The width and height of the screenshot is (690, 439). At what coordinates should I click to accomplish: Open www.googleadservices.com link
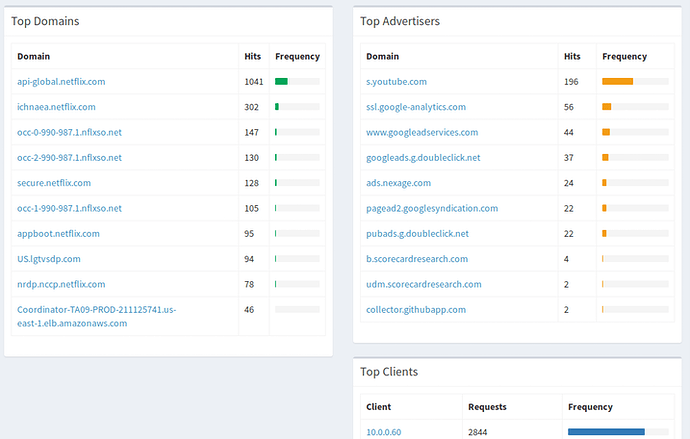pos(422,132)
